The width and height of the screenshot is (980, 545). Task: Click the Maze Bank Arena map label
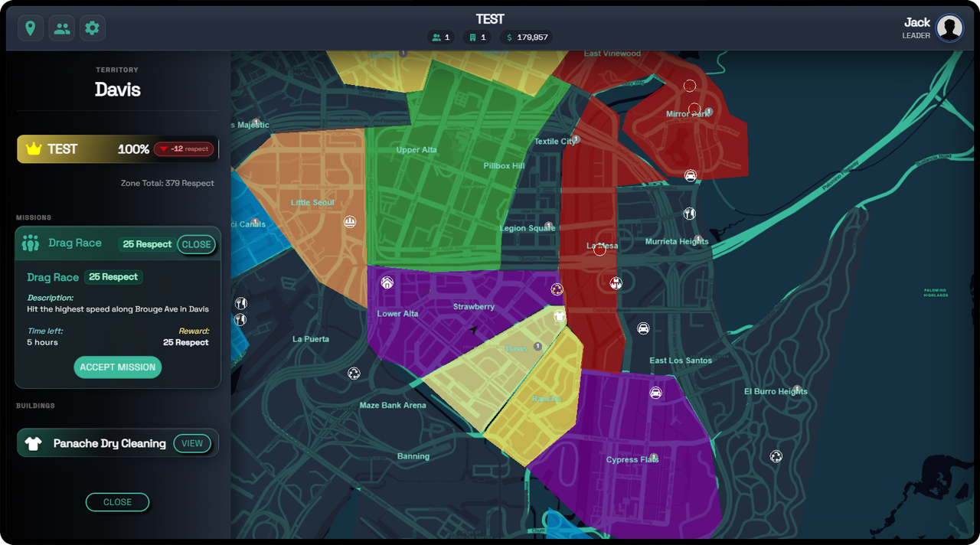coord(393,405)
